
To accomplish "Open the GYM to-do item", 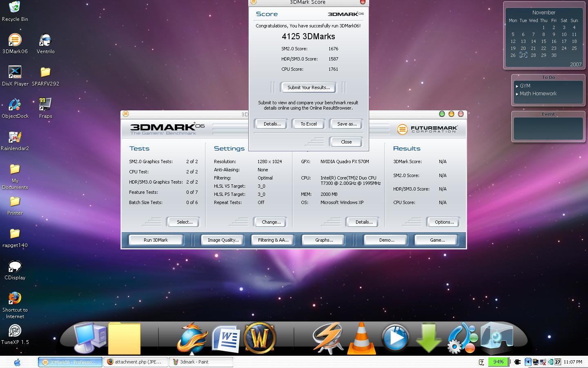I will 525,86.
